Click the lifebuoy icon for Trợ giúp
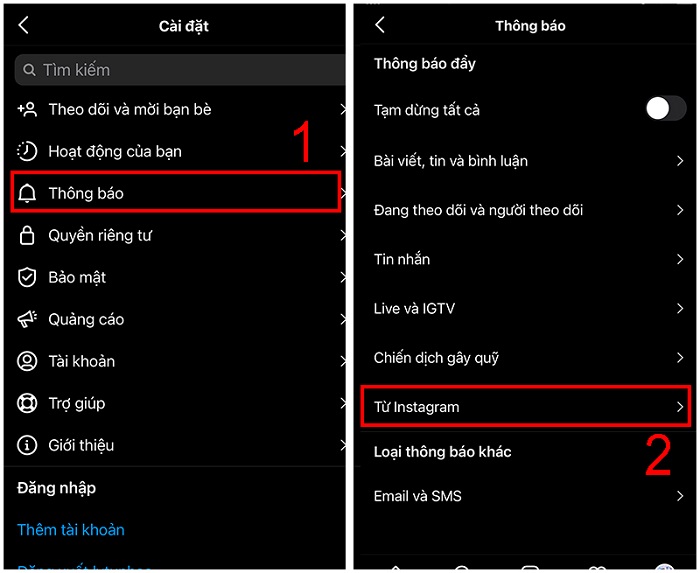 [27, 403]
